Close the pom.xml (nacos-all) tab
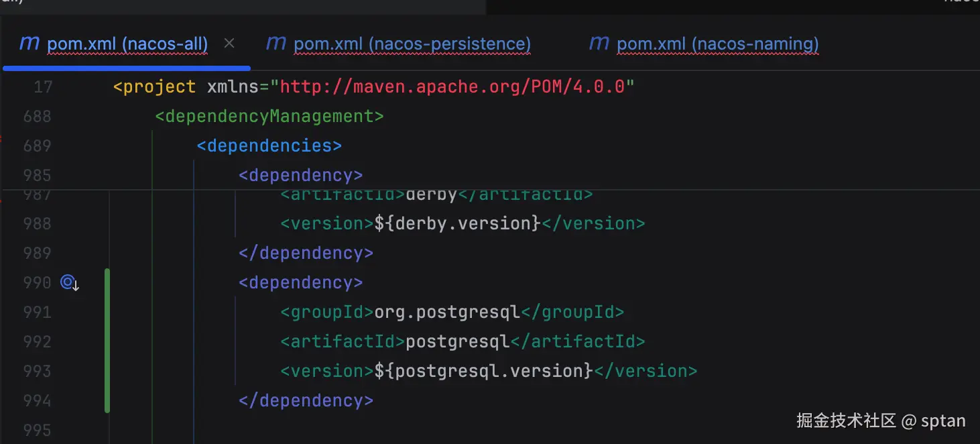Viewport: 980px width, 444px height. 229,44
